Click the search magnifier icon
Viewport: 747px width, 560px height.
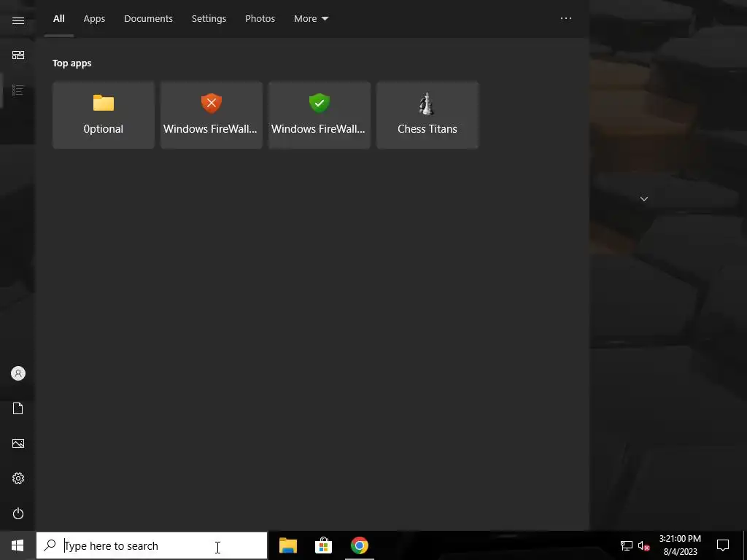point(50,545)
